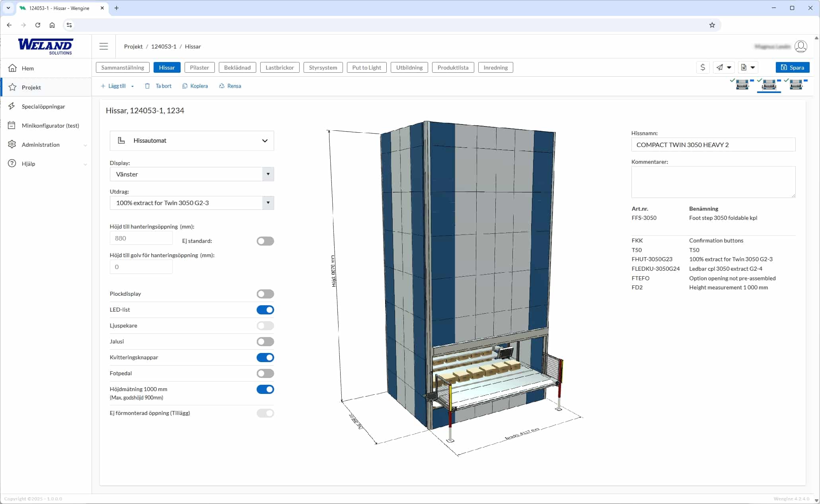Click the paper plane send icon

coord(720,68)
